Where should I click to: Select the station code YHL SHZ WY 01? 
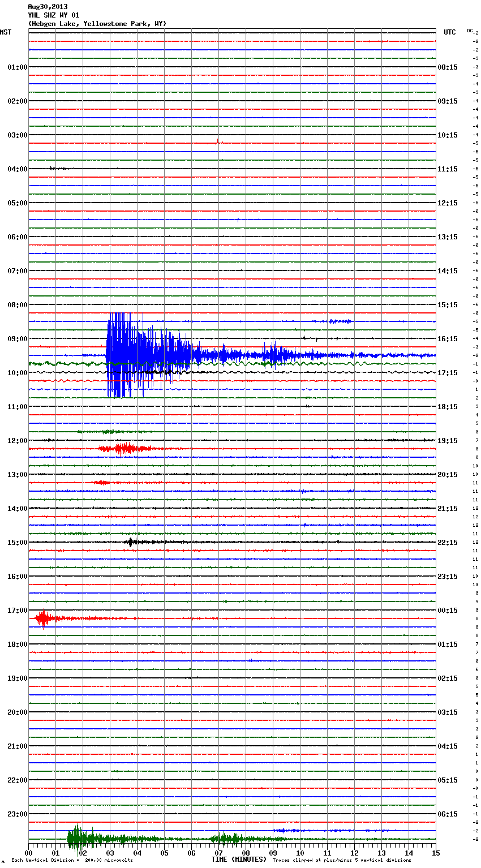54,15
